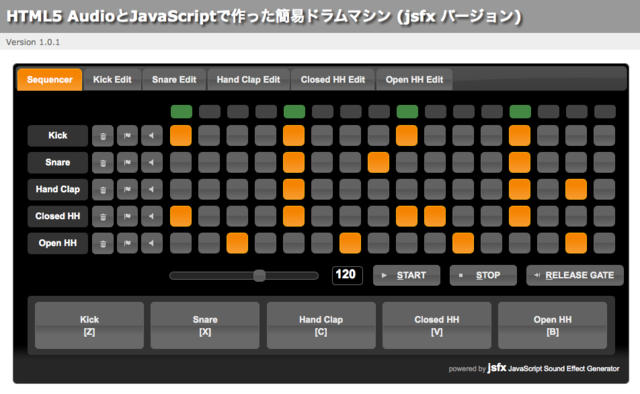Turn off the active Open HH step 3
Viewport: 640px width, 394px height.
tap(237, 243)
